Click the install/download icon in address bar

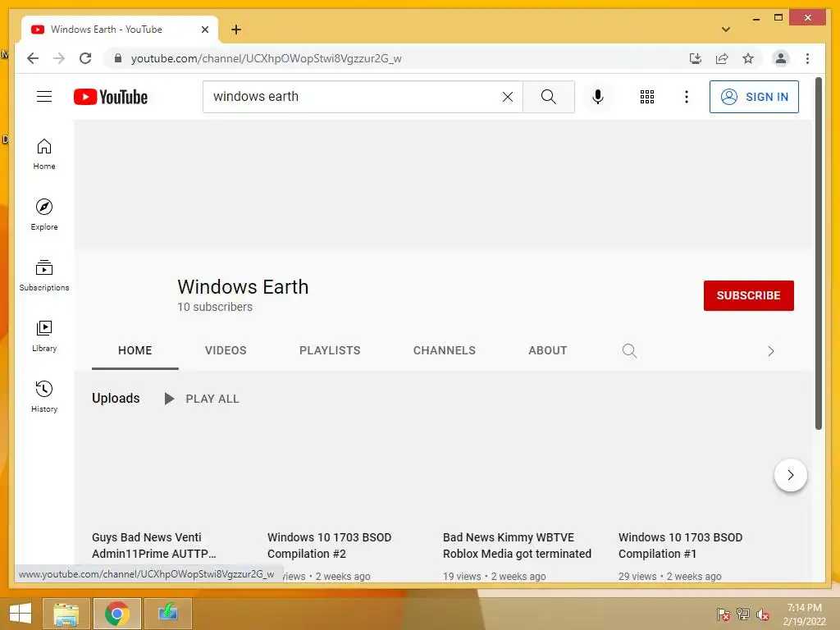pos(696,58)
